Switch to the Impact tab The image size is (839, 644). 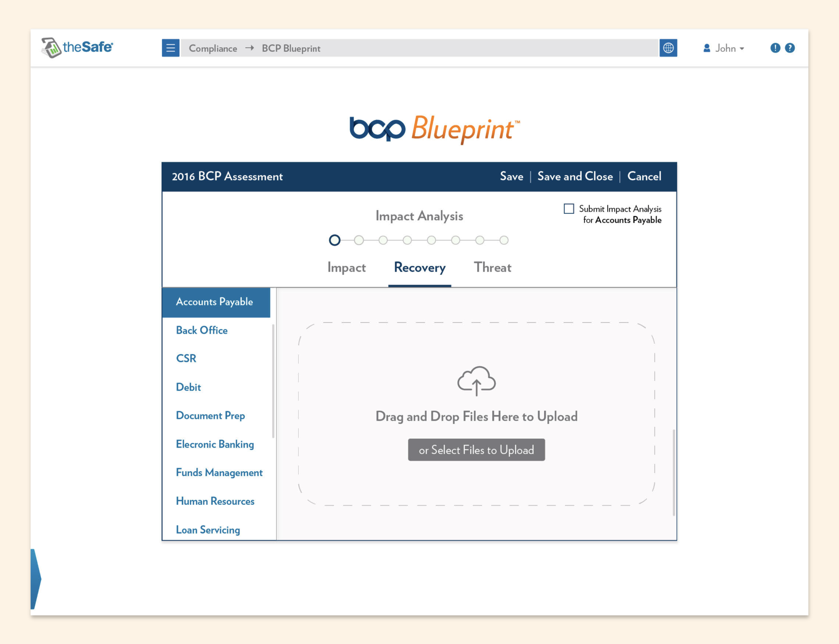[346, 267]
